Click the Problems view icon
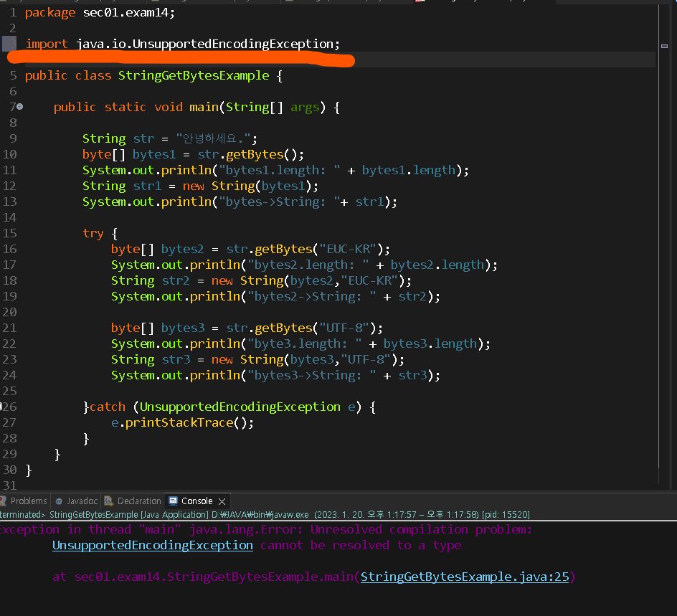Screen dimensions: 677x616 pos(3,501)
